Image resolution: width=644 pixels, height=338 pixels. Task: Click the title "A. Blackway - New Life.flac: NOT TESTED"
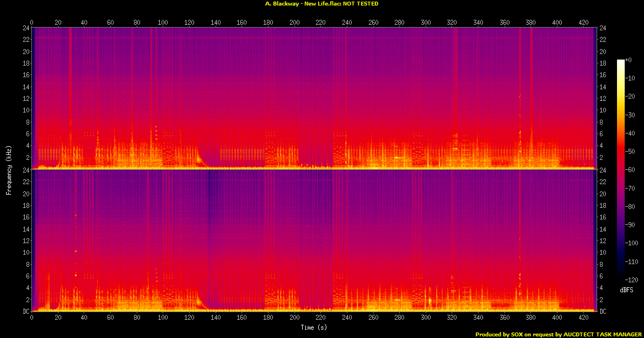(x=321, y=4)
